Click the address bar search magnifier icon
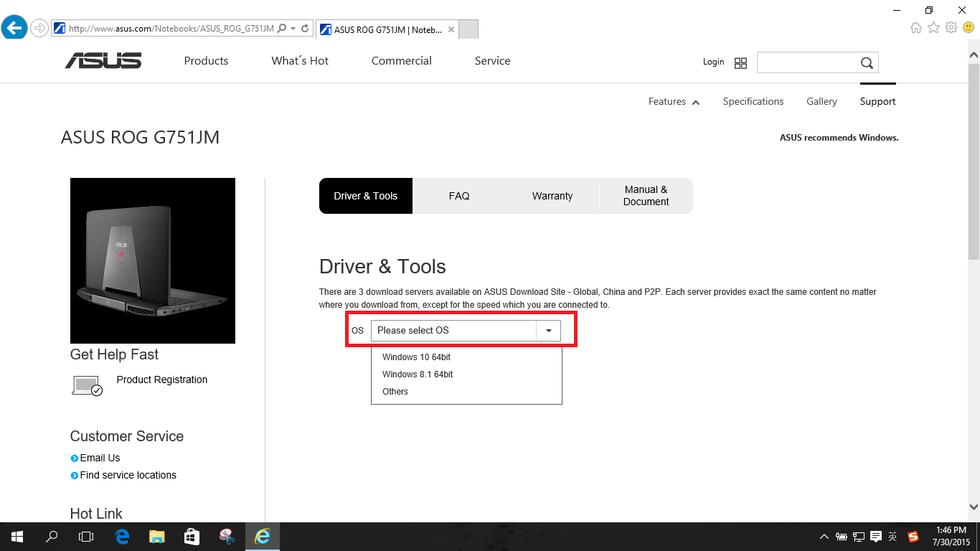The width and height of the screenshot is (980, 551). tap(282, 29)
